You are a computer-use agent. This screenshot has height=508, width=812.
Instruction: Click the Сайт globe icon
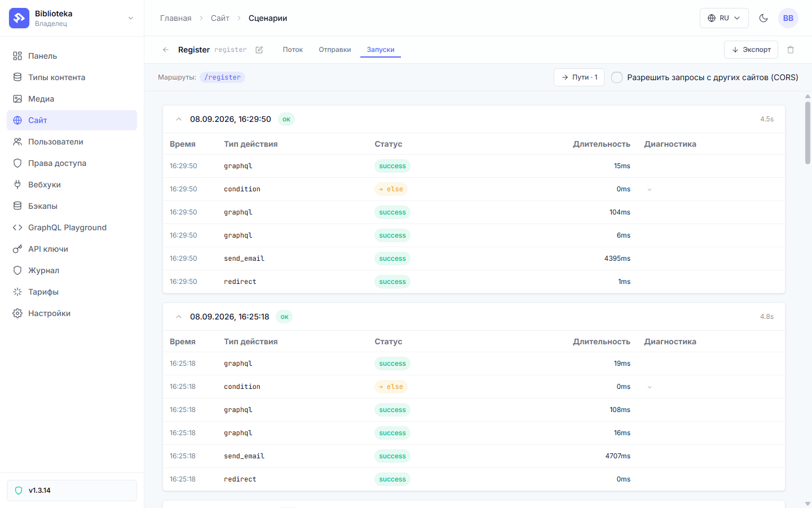(x=17, y=120)
